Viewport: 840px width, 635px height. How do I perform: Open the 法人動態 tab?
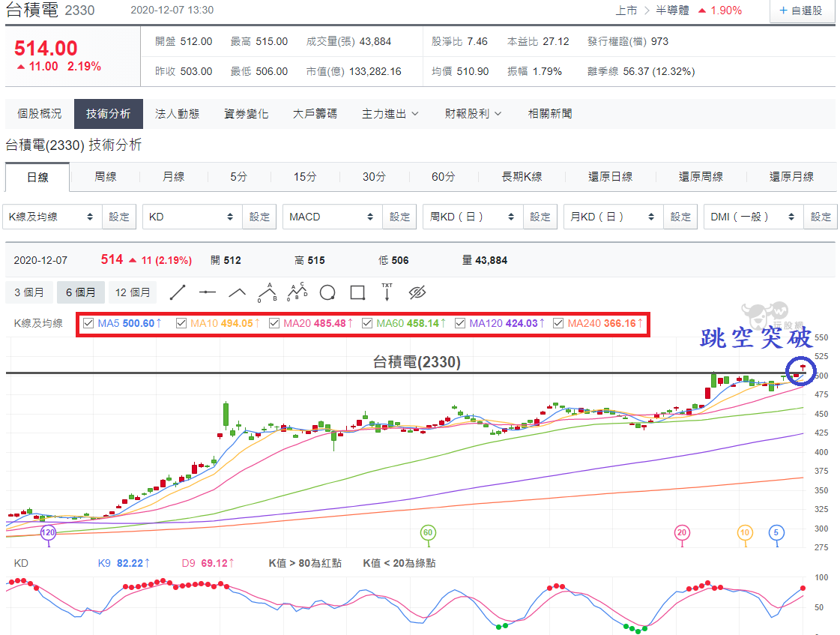[178, 114]
